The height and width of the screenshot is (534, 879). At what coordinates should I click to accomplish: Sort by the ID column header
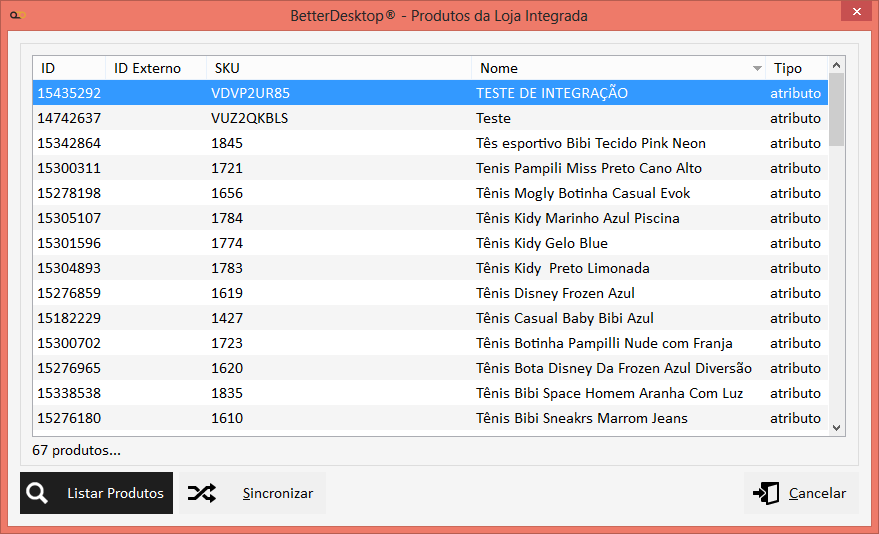[69, 68]
